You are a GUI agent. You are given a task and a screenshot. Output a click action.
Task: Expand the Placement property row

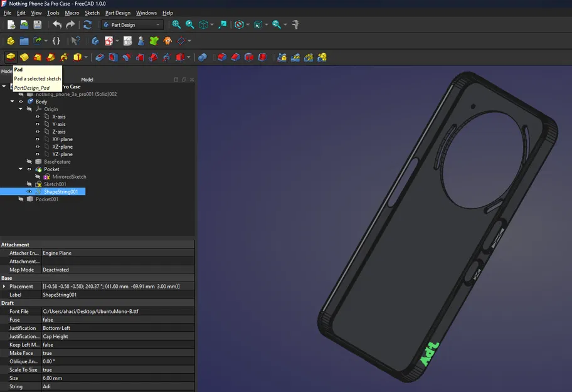tap(5, 286)
